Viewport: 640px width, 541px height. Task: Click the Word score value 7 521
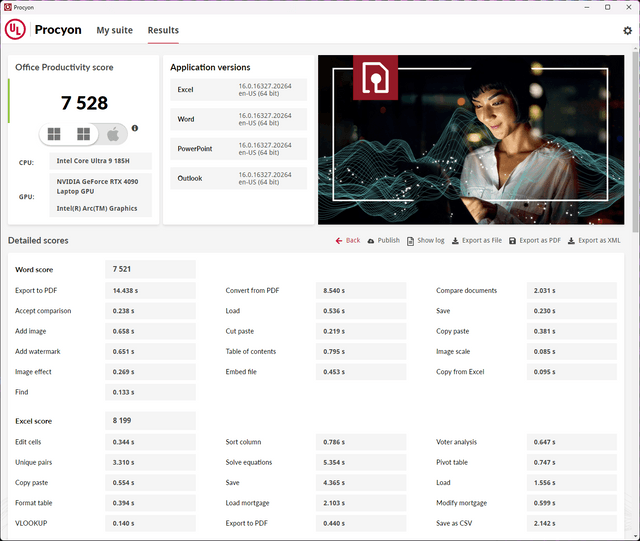point(150,269)
